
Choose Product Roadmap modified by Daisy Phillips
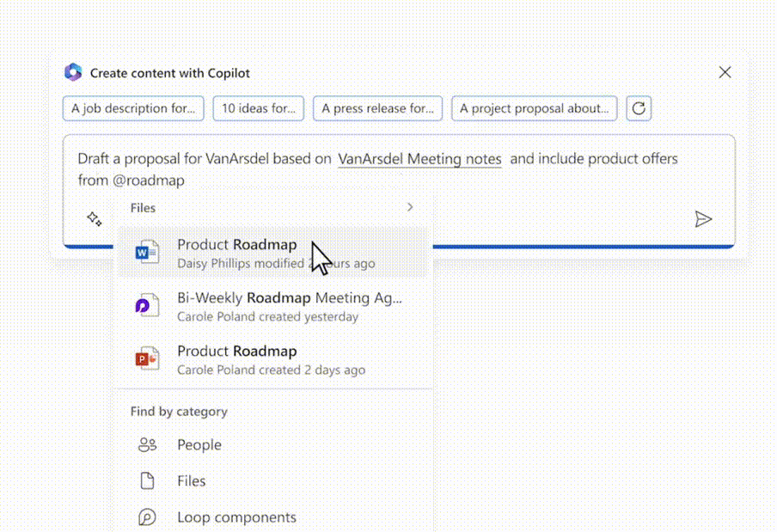pyautogui.click(x=237, y=245)
